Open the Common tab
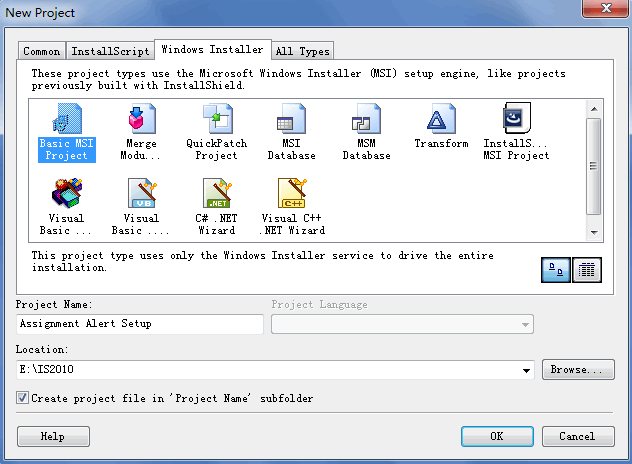Viewport: 632px width, 464px height. [42, 51]
